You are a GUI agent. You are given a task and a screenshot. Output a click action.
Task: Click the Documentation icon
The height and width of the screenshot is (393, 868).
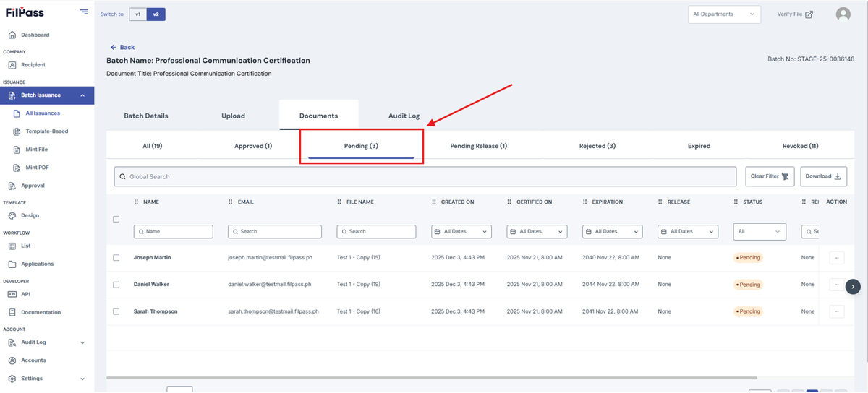click(x=12, y=312)
